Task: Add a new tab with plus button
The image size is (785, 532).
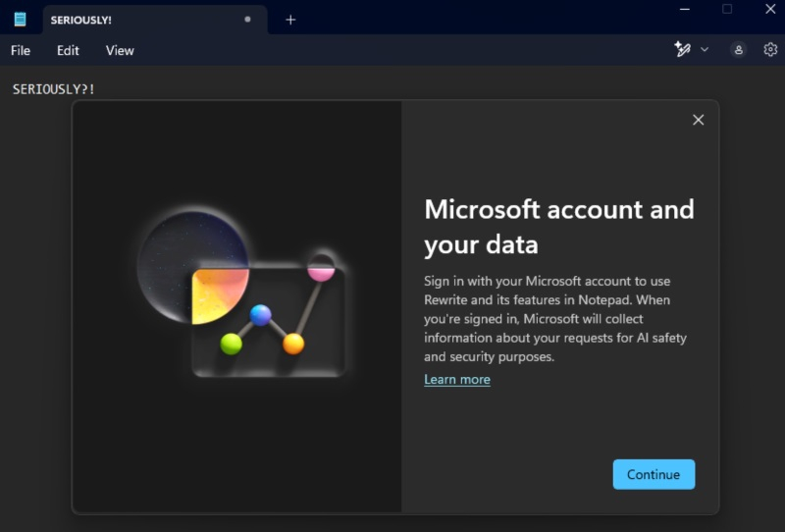Action: [290, 20]
